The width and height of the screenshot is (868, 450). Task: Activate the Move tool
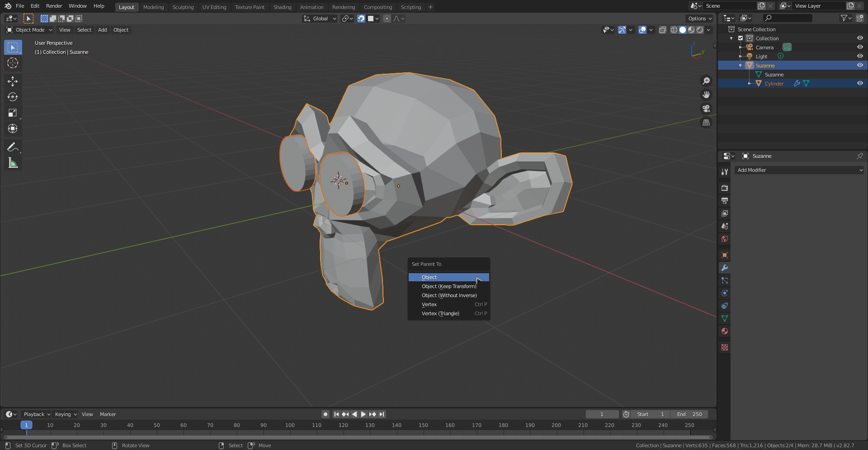(13, 81)
